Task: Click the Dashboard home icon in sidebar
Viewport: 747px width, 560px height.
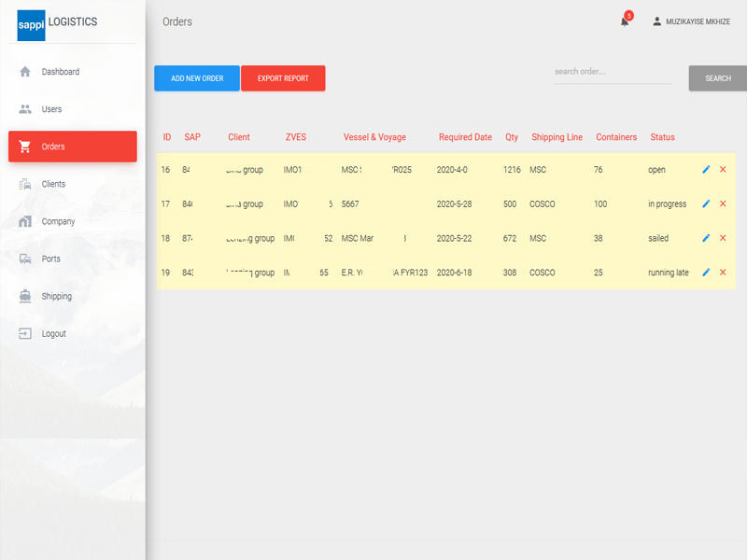Action: tap(25, 72)
